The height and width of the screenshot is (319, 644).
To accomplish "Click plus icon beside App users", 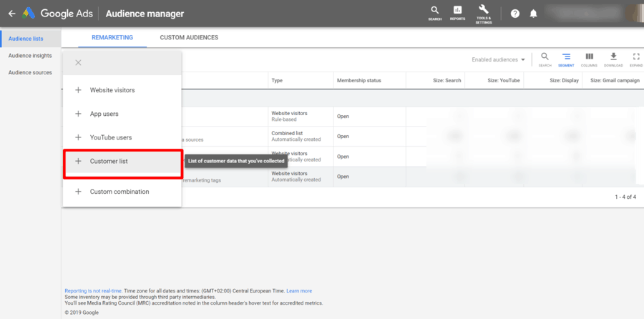I will (x=78, y=114).
